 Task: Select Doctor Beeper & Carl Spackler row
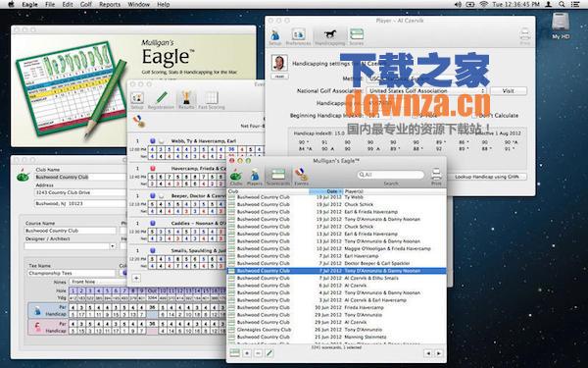[x=336, y=263]
